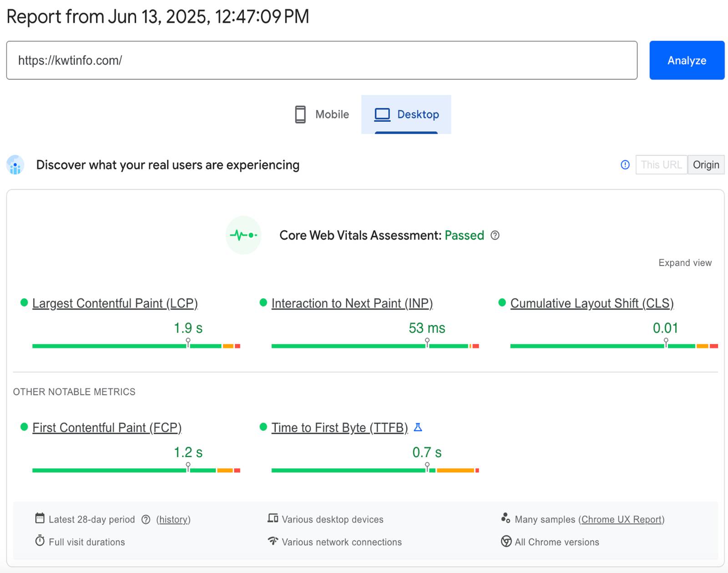Viewport: 728px width, 573px height.
Task: Toggle to Origin data view
Action: pos(706,165)
